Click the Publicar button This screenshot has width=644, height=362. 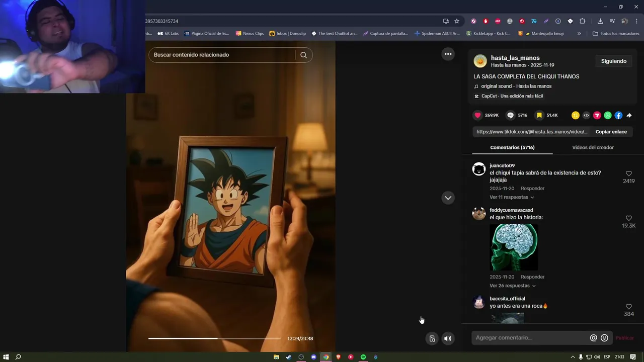tap(624, 338)
